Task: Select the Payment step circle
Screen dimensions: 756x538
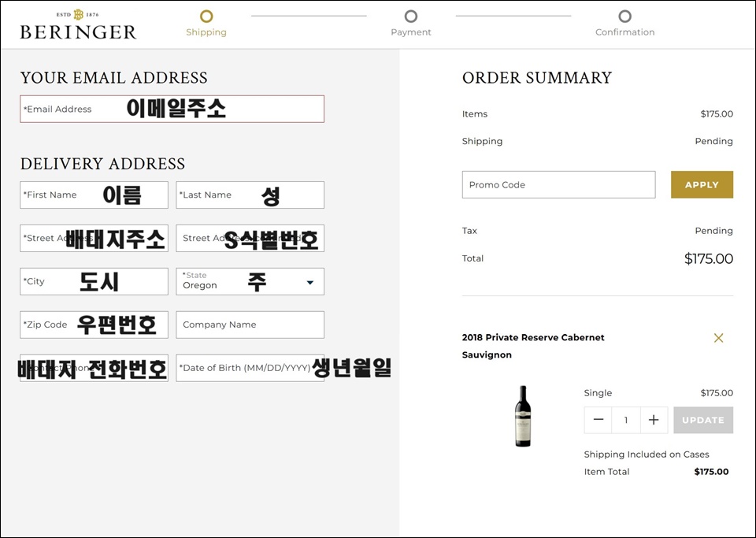Action: point(411,17)
